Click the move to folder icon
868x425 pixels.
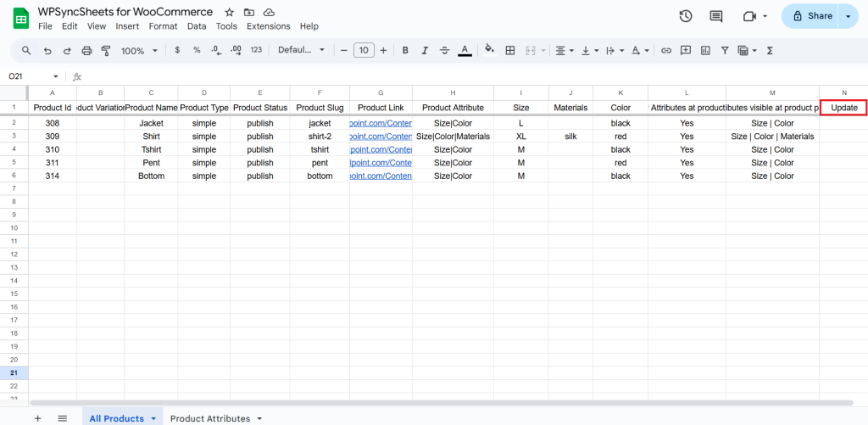[x=249, y=12]
